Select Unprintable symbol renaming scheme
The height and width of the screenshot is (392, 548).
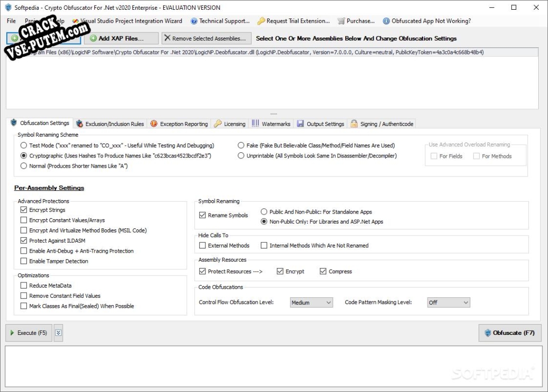[241, 155]
